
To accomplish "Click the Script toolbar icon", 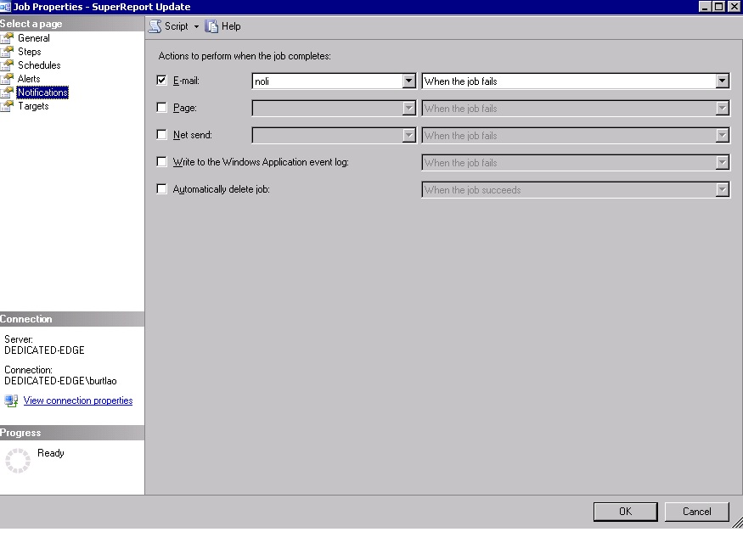I will 155,26.
